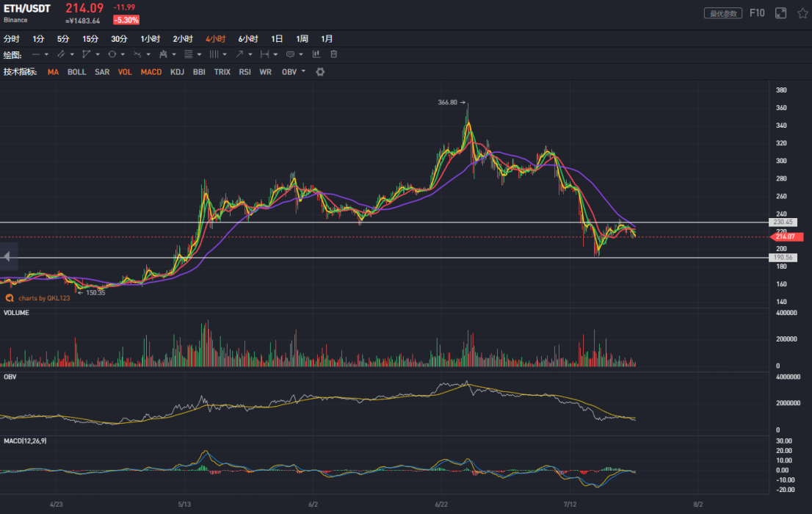Switch to the 1月 timeframe

pyautogui.click(x=327, y=39)
